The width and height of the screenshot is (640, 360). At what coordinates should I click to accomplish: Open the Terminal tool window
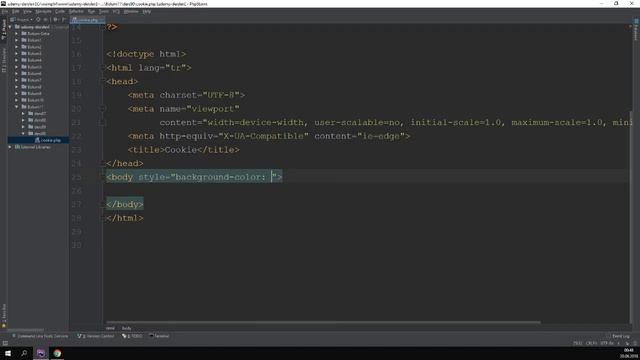(x=159, y=336)
